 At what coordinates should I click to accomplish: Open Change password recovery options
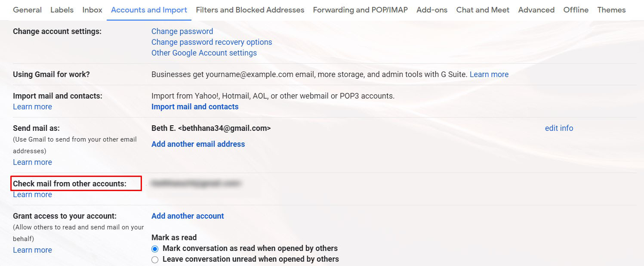coord(212,42)
